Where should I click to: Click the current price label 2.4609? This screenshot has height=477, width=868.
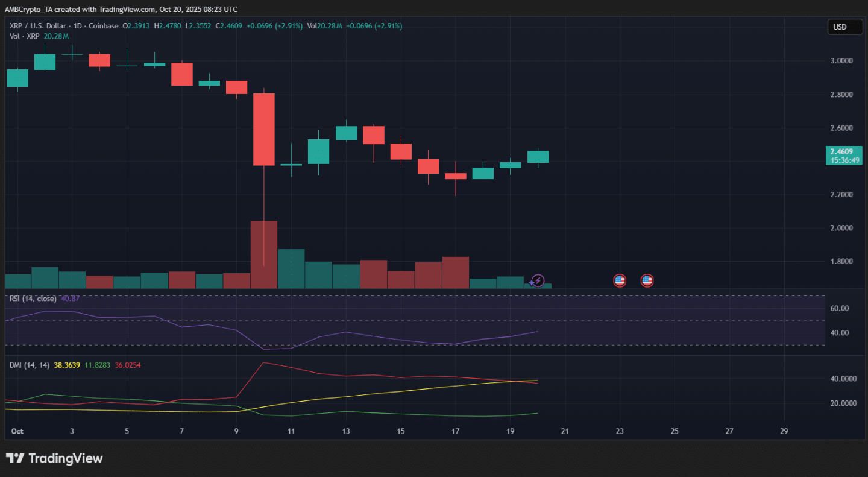[841, 152]
